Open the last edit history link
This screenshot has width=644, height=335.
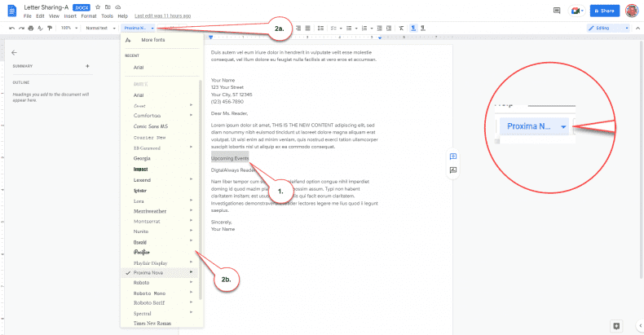tap(163, 16)
